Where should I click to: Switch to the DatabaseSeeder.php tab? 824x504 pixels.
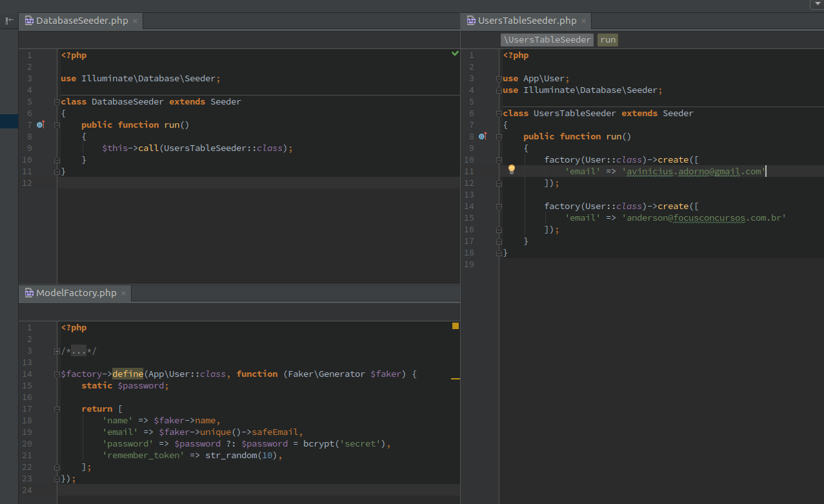click(81, 21)
